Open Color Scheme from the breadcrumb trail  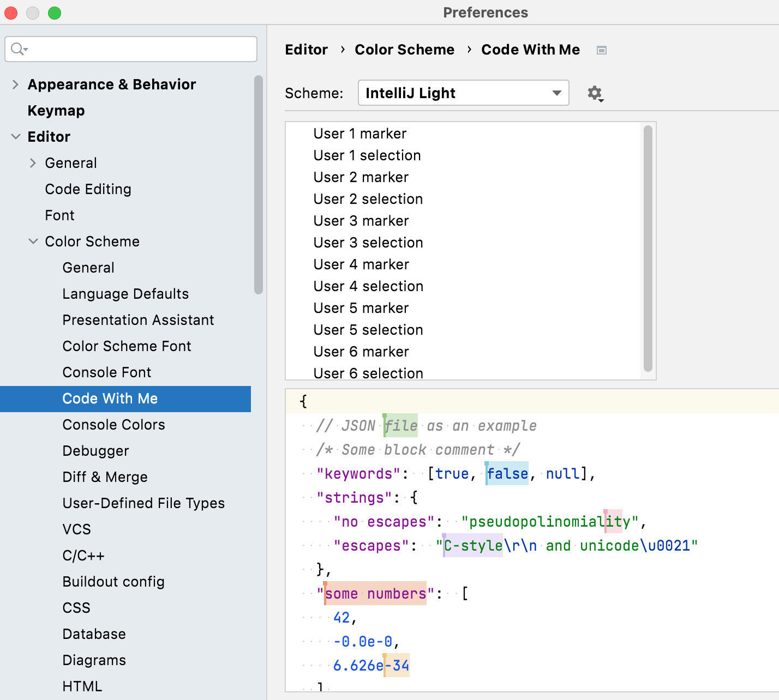tap(404, 50)
